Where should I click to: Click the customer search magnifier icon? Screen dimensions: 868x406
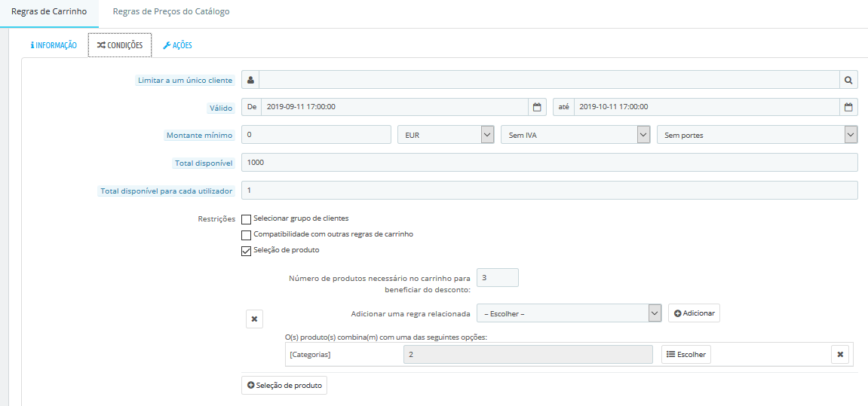(848, 80)
